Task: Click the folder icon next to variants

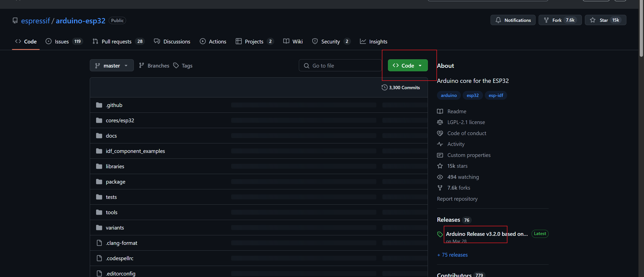Action: pos(99,228)
